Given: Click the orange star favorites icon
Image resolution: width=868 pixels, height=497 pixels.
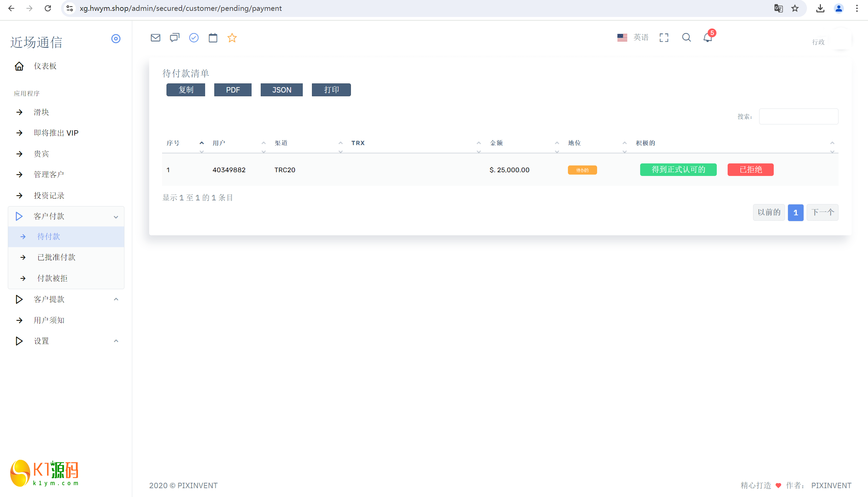Looking at the screenshot, I should pyautogui.click(x=232, y=38).
